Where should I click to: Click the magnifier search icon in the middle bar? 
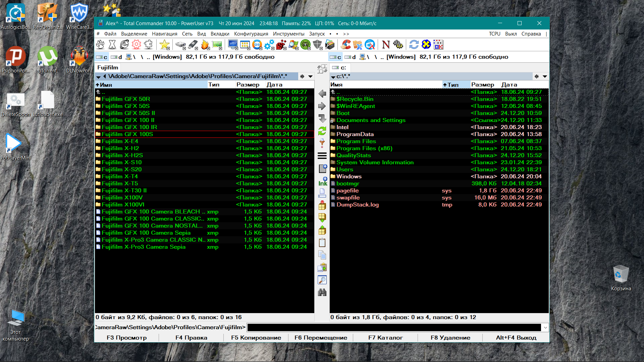(322, 280)
